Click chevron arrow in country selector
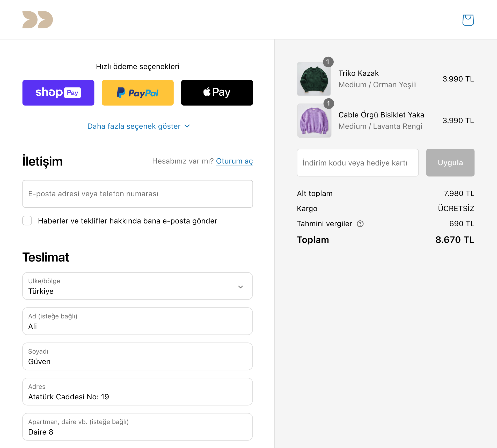This screenshot has height=448, width=497. point(240,287)
